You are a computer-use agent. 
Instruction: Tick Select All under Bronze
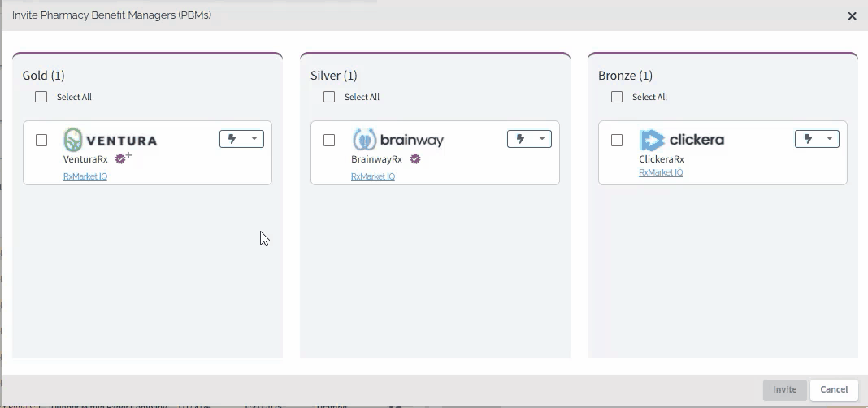[617, 97]
